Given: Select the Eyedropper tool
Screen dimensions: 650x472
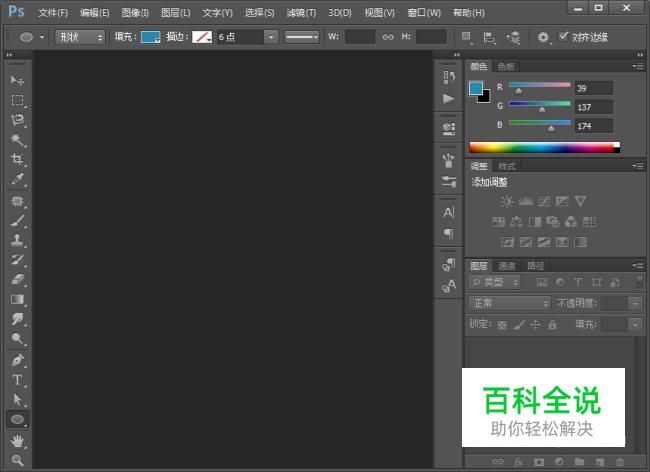Looking at the screenshot, I should tap(17, 180).
